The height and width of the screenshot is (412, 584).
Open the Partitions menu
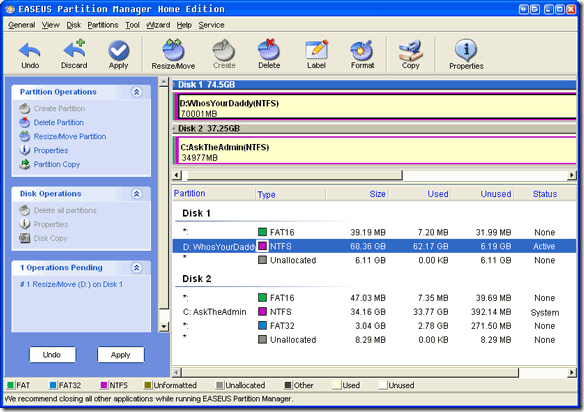(x=103, y=25)
